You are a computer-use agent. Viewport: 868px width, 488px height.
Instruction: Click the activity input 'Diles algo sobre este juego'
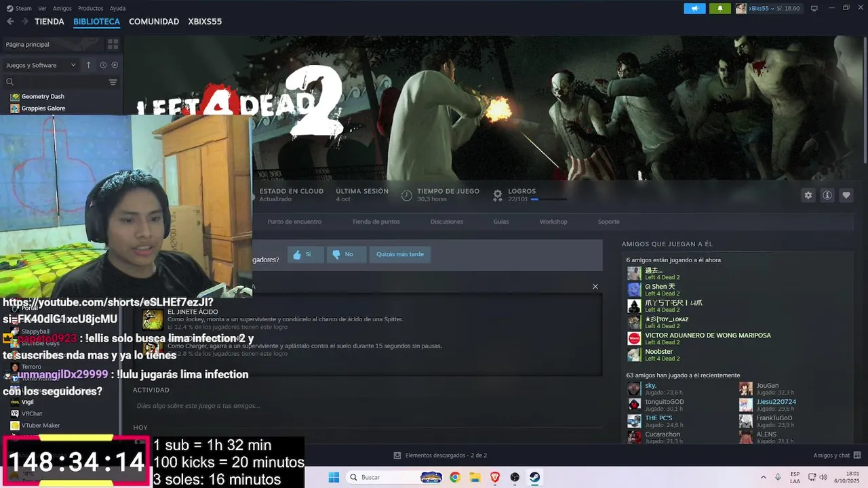[198, 406]
